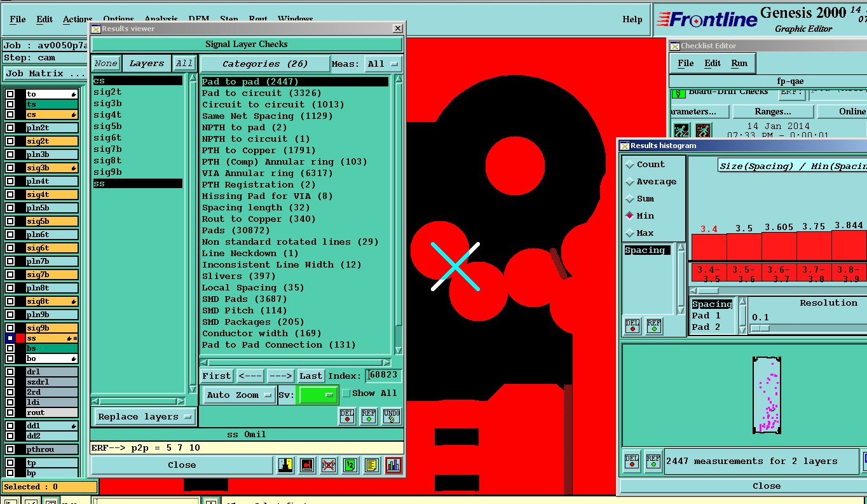Toggle checkbox for layer pln5b
The width and height of the screenshot is (867, 504).
click(x=10, y=208)
